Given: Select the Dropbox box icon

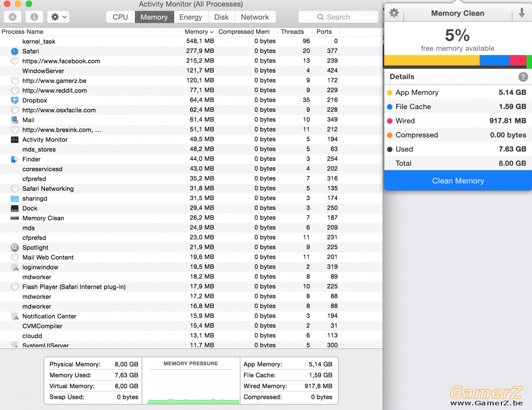Looking at the screenshot, I should coord(15,100).
